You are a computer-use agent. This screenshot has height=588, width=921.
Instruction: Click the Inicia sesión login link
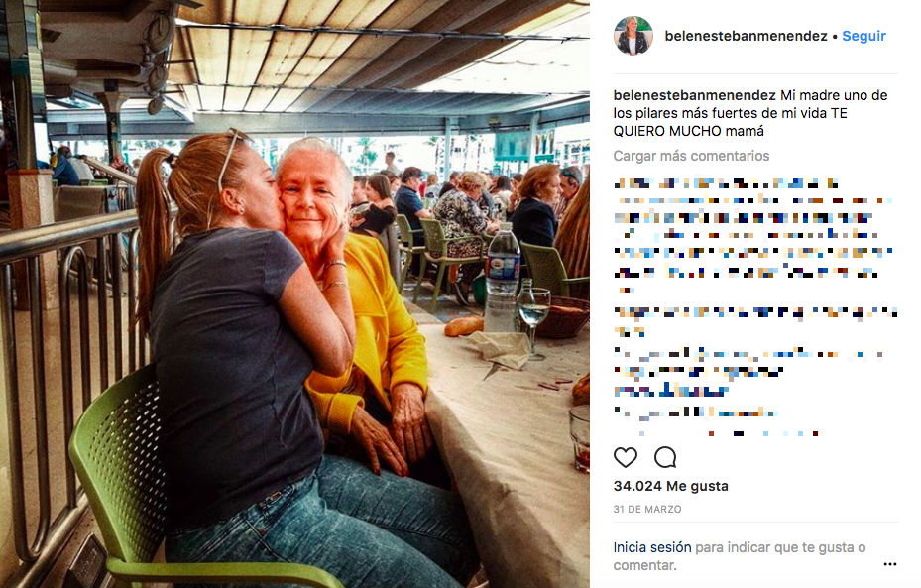pos(652,547)
